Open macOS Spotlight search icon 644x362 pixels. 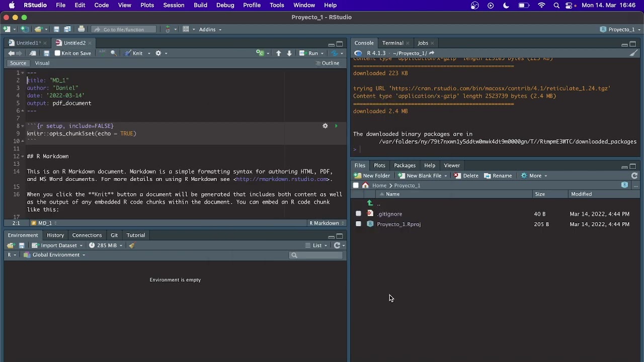tap(556, 5)
